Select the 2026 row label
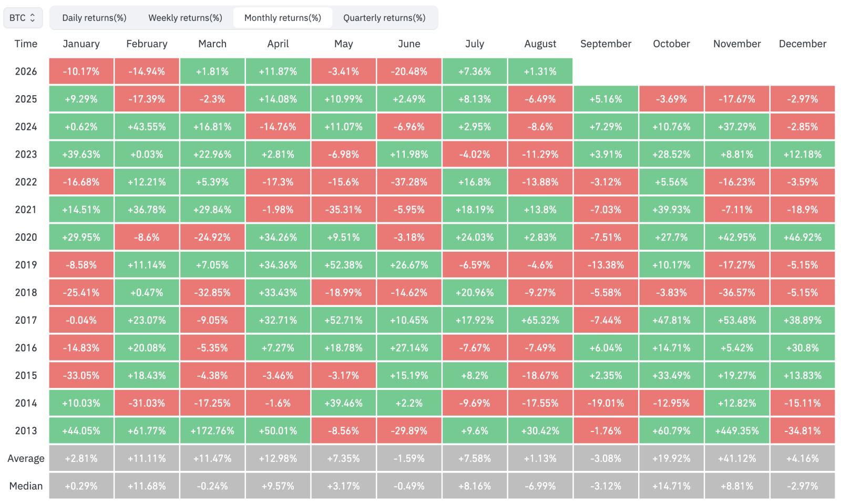Image resolution: width=841 pixels, height=504 pixels. [x=26, y=71]
